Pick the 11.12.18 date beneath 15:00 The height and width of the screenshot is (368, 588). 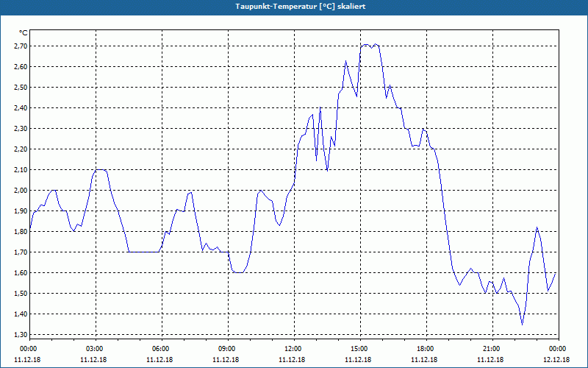(x=358, y=360)
